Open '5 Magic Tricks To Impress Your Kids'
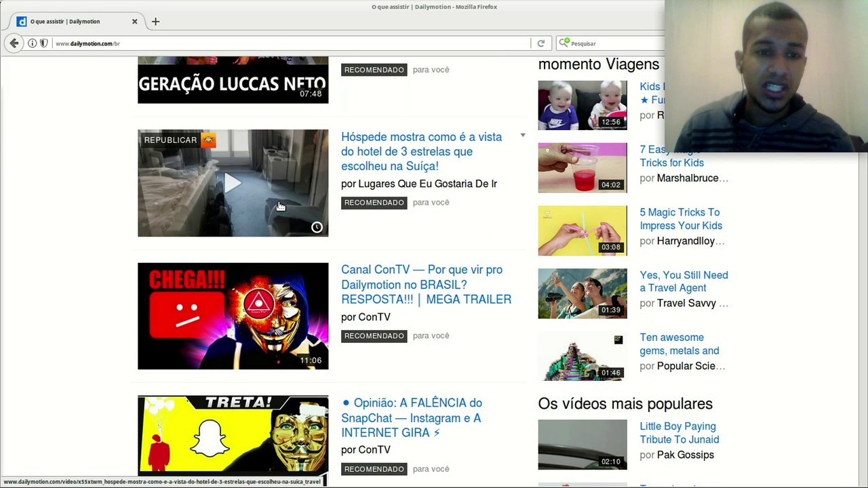868x488 pixels. pyautogui.click(x=681, y=219)
